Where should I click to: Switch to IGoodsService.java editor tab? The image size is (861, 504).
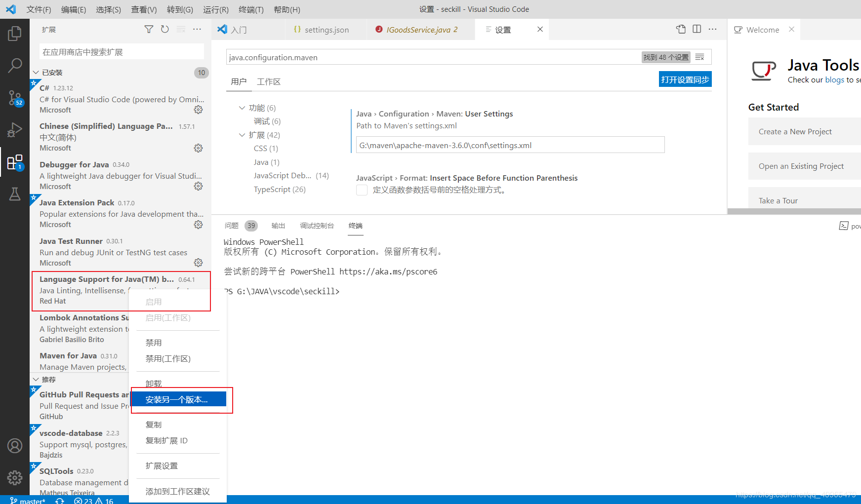[x=421, y=30]
